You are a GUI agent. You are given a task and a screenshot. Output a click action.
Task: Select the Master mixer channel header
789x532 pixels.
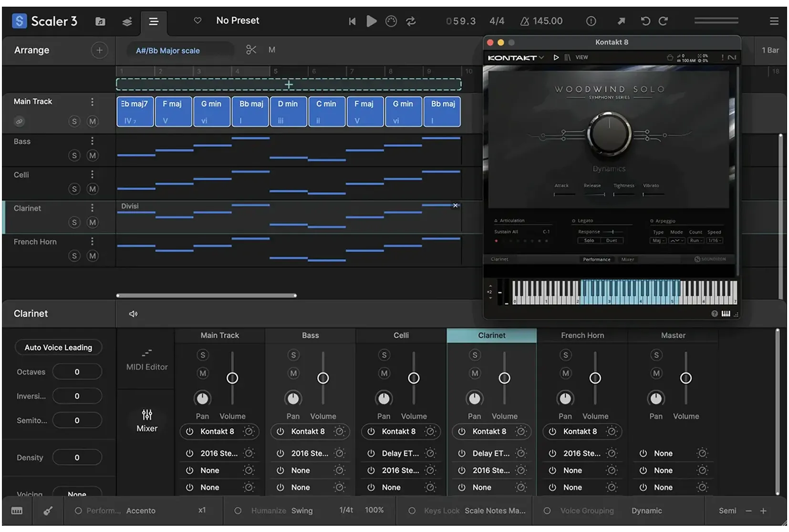click(x=673, y=336)
